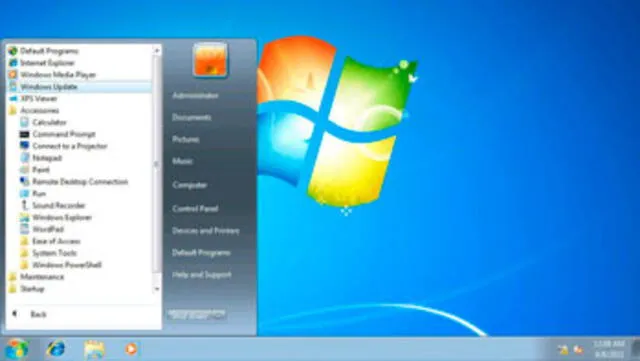Click the program list scroll down arrow
Screen dimensions: 640x361
point(157,289)
